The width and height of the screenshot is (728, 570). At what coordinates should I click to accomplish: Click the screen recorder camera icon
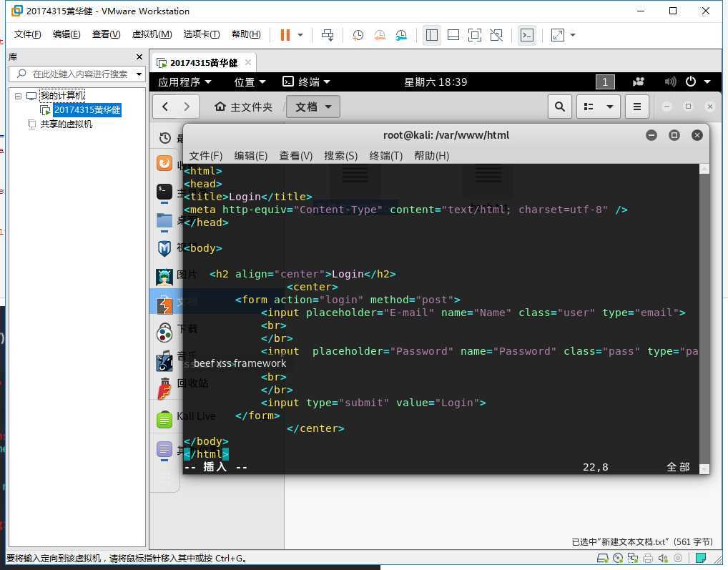639,82
